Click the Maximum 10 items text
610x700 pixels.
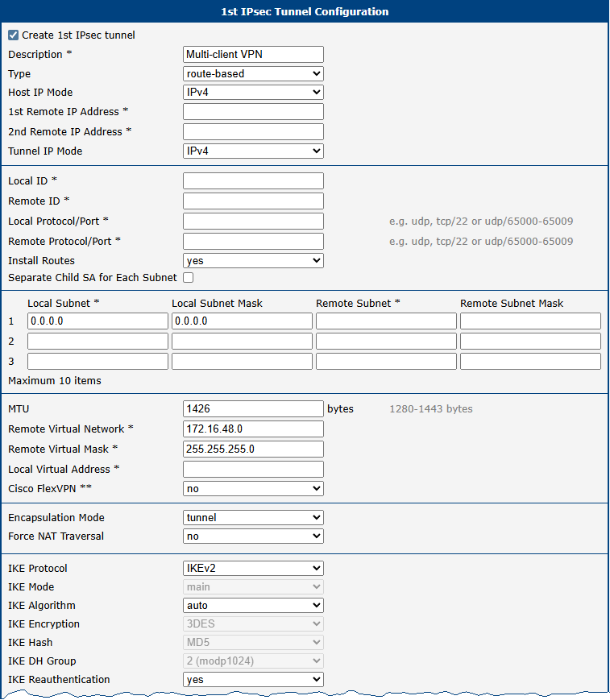(x=55, y=381)
